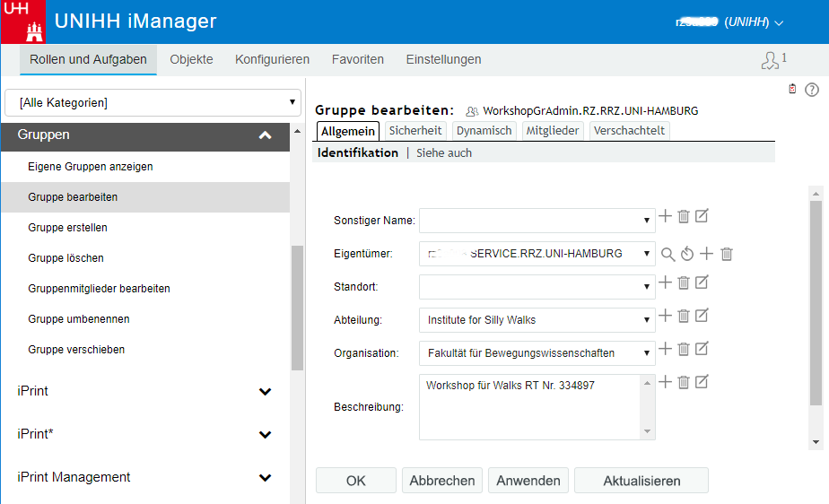
Task: Select the Allgemein tab
Action: pos(348,131)
